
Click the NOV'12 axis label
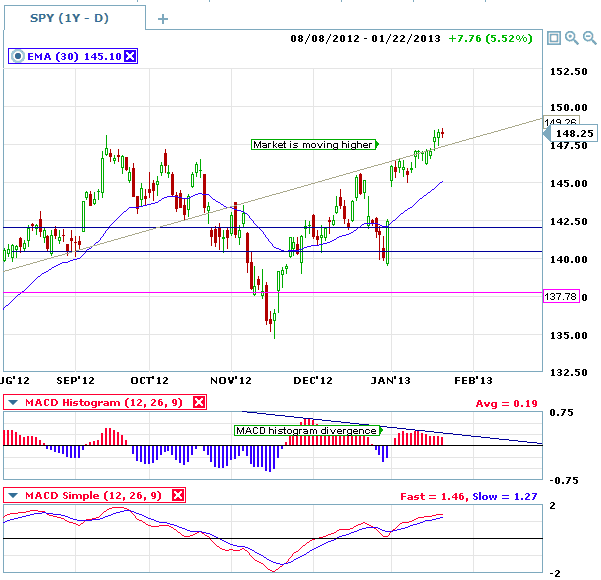coord(231,381)
